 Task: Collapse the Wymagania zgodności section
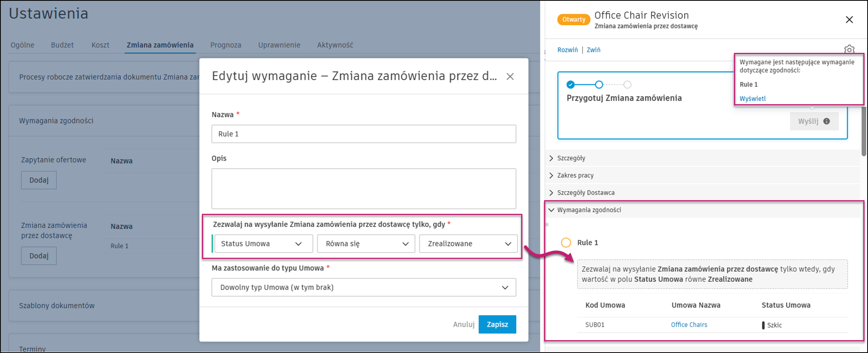click(589, 210)
